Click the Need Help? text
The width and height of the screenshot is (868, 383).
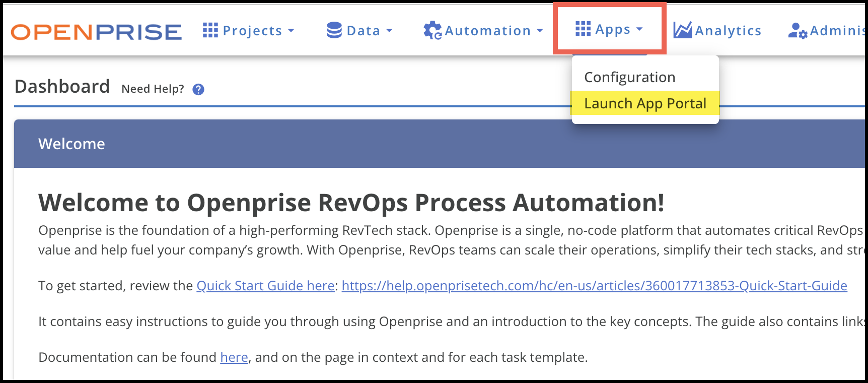click(x=153, y=89)
